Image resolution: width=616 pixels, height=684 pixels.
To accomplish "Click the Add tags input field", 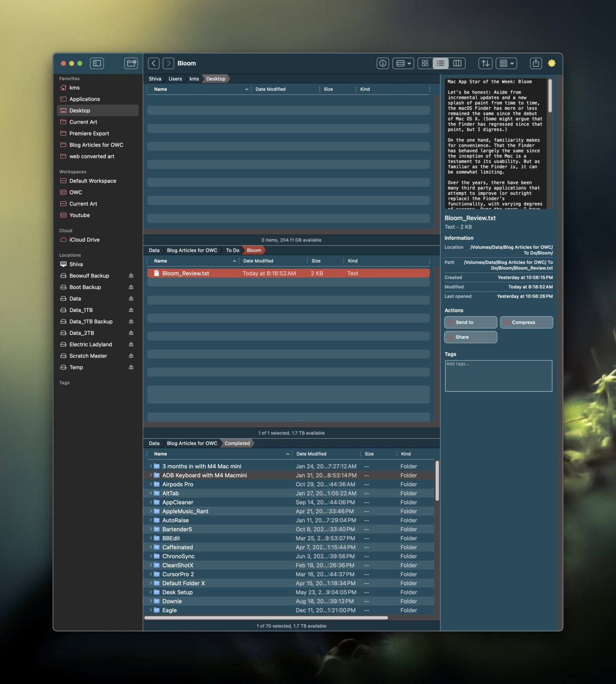I will click(x=498, y=376).
